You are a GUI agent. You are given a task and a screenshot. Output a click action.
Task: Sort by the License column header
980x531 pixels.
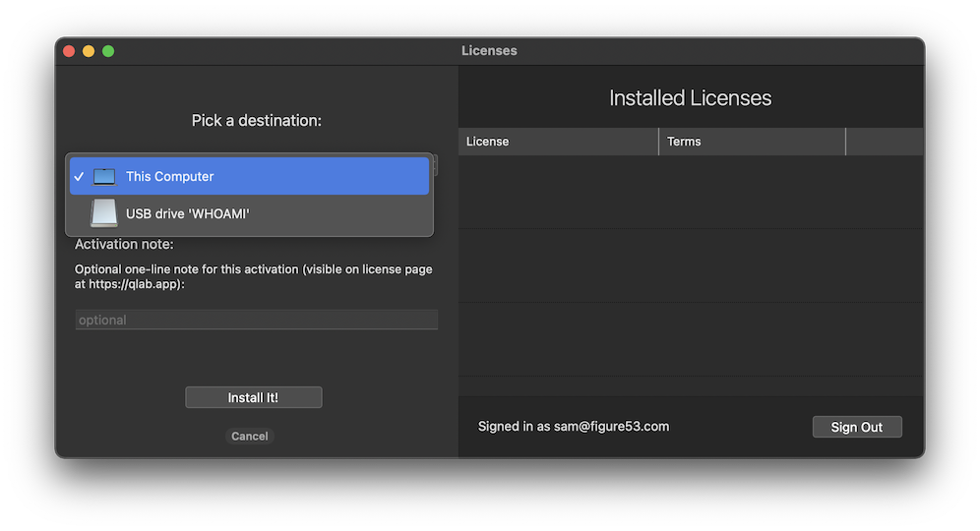557,142
